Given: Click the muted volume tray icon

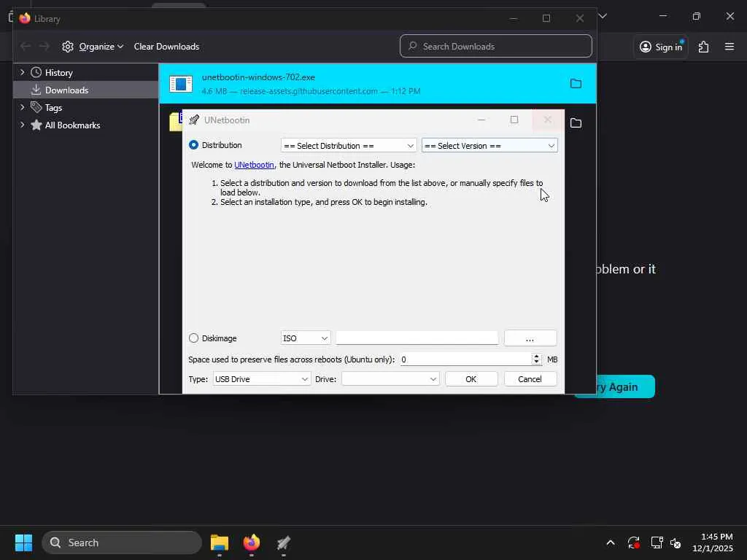Looking at the screenshot, I should click(x=676, y=542).
